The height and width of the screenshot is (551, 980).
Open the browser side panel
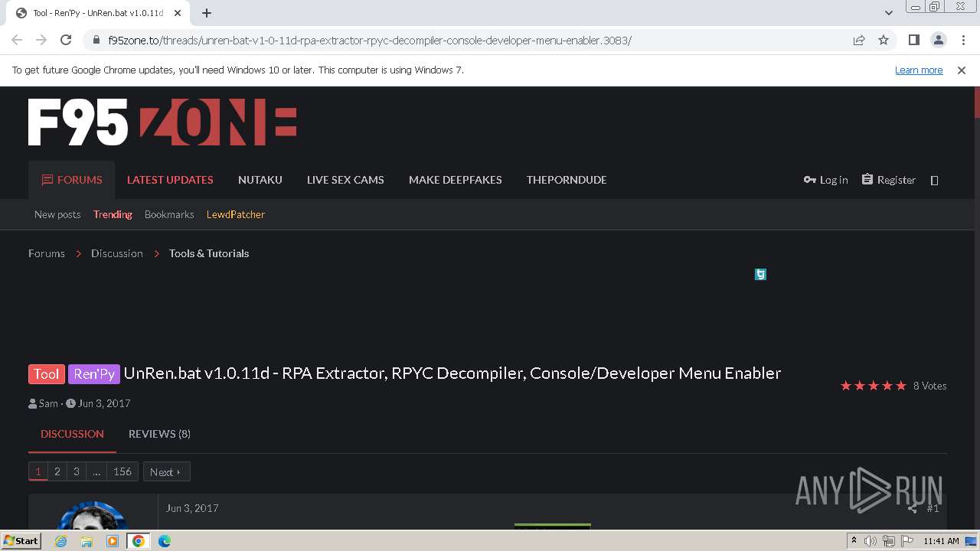(x=913, y=40)
